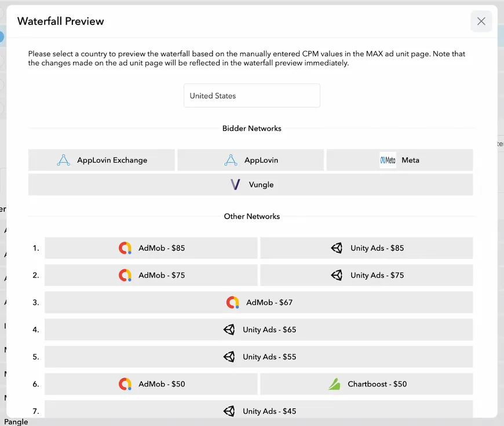504x426 pixels.
Task: Click the Meta logo icon
Action: click(x=387, y=160)
